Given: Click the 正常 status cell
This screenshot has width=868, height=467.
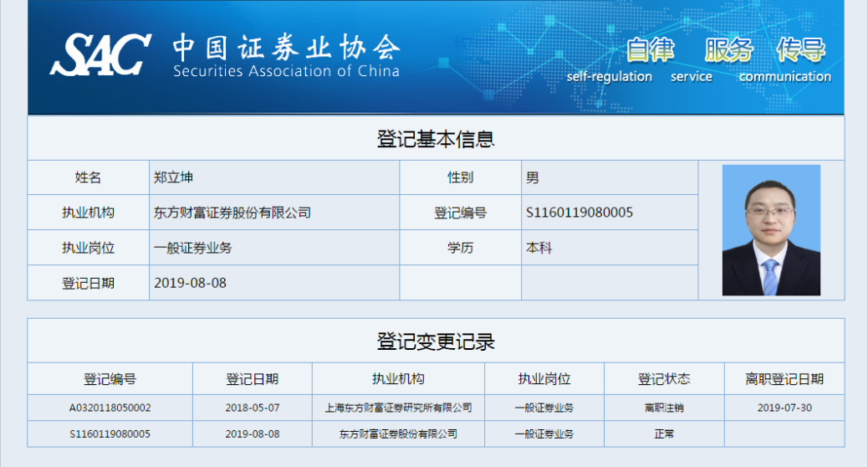Looking at the screenshot, I should tap(664, 434).
